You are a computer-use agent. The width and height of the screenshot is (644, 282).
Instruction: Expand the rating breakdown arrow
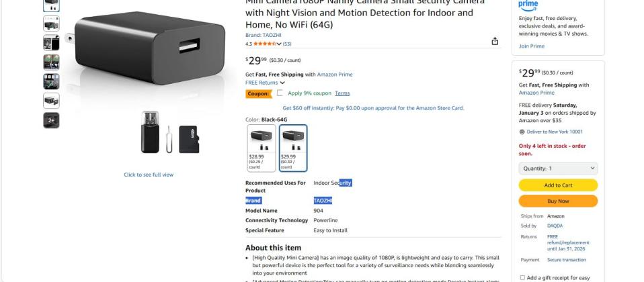tap(279, 44)
